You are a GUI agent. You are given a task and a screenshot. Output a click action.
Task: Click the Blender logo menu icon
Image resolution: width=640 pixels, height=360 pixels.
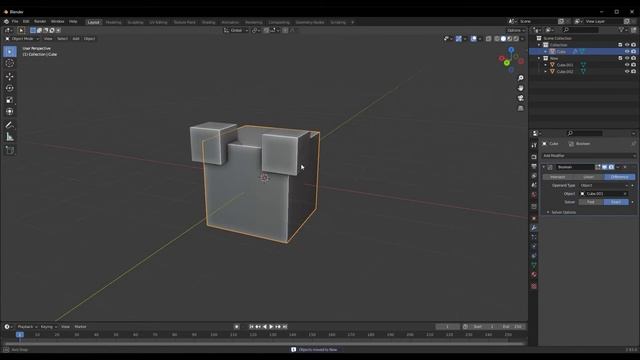coord(6,22)
